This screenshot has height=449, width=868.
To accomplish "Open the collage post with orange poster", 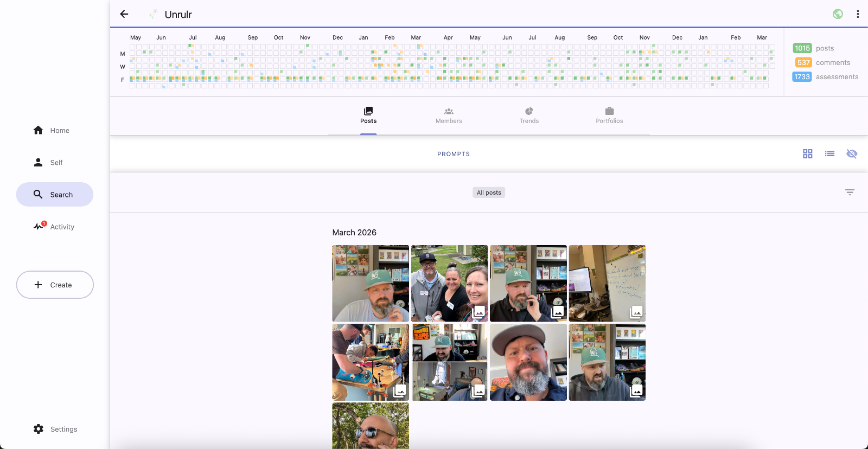I will 449,362.
